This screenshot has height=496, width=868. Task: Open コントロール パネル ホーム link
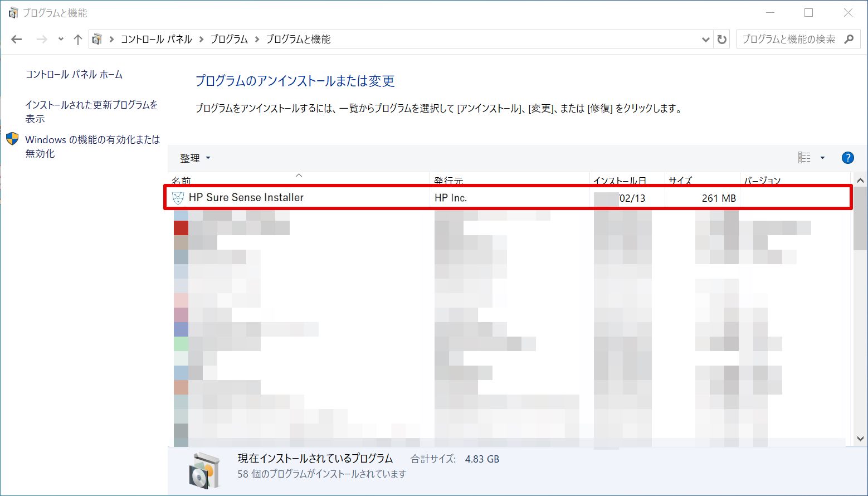click(x=74, y=74)
